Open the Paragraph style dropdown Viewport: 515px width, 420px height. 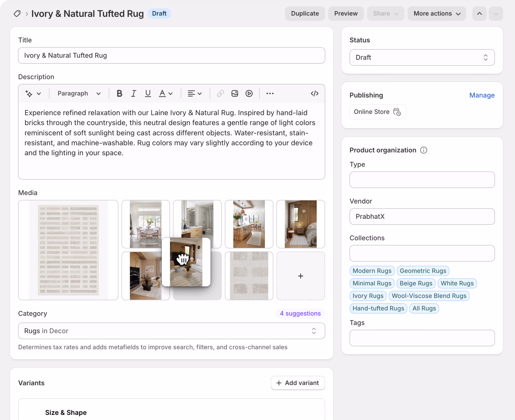(x=79, y=94)
